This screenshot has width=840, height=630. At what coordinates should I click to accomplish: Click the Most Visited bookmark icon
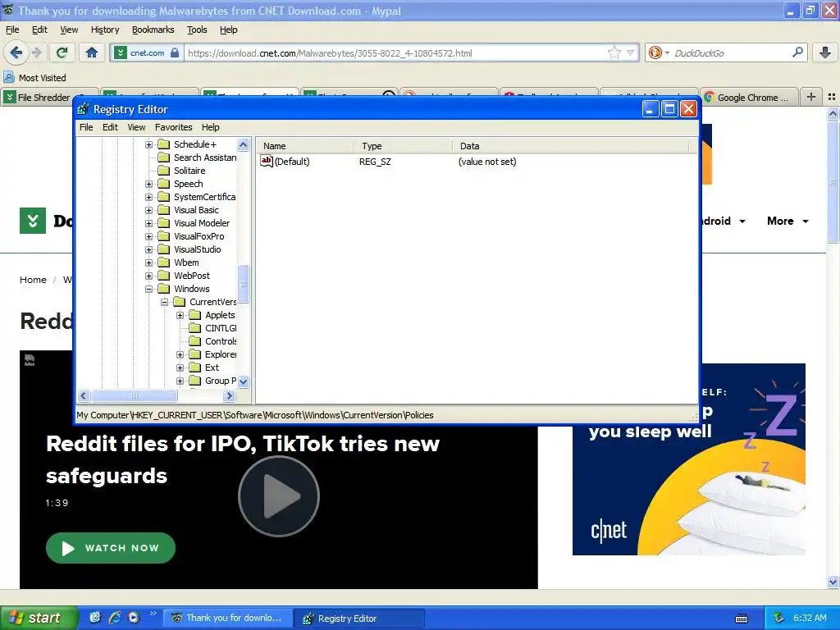[x=9, y=78]
